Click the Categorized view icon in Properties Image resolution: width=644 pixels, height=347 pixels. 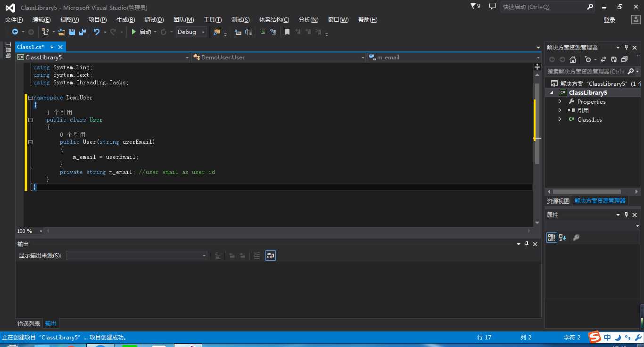coord(551,238)
